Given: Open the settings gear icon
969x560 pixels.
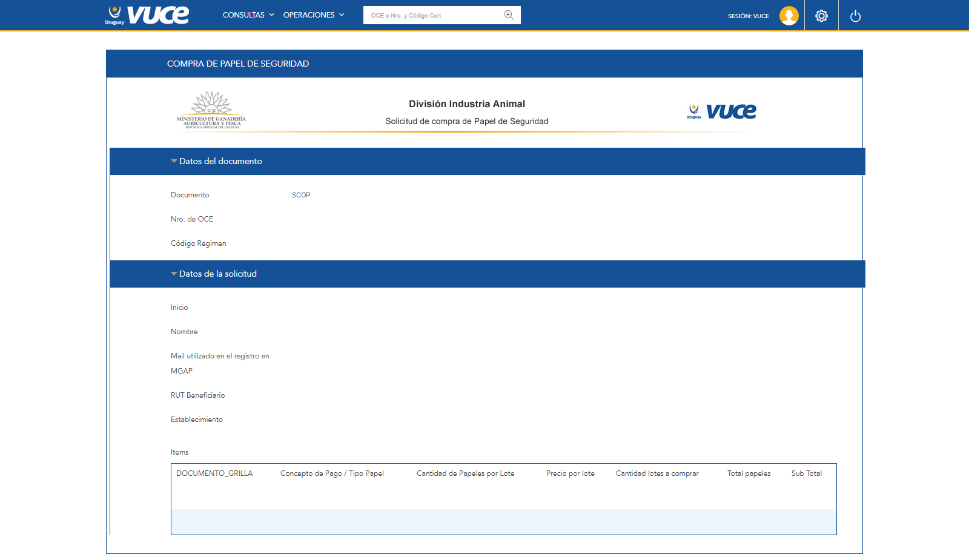Looking at the screenshot, I should tap(821, 16).
